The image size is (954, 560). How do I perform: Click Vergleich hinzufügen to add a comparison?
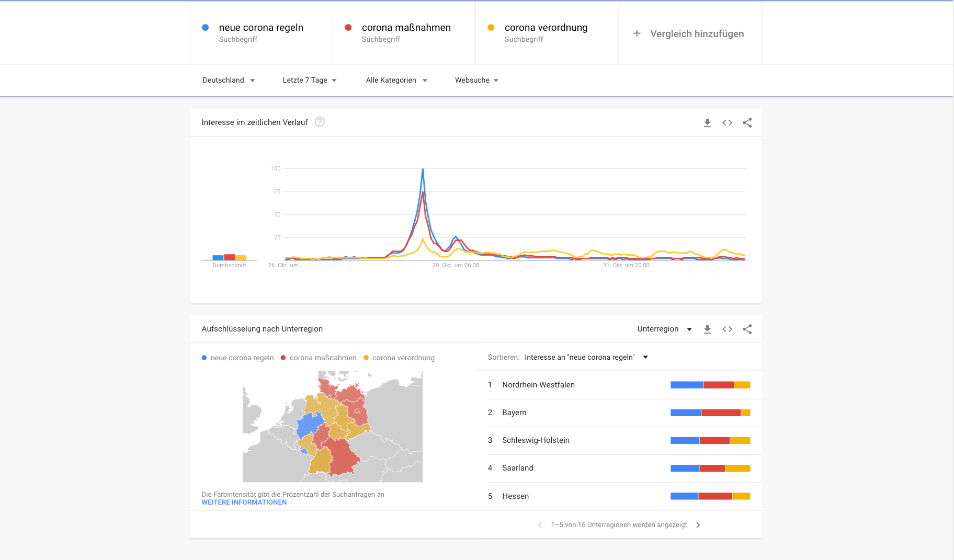[x=689, y=33]
